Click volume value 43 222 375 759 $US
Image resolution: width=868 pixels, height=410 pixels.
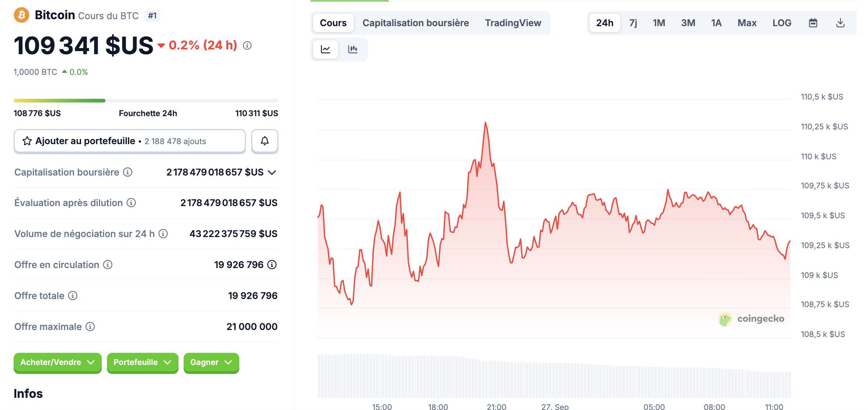[233, 234]
